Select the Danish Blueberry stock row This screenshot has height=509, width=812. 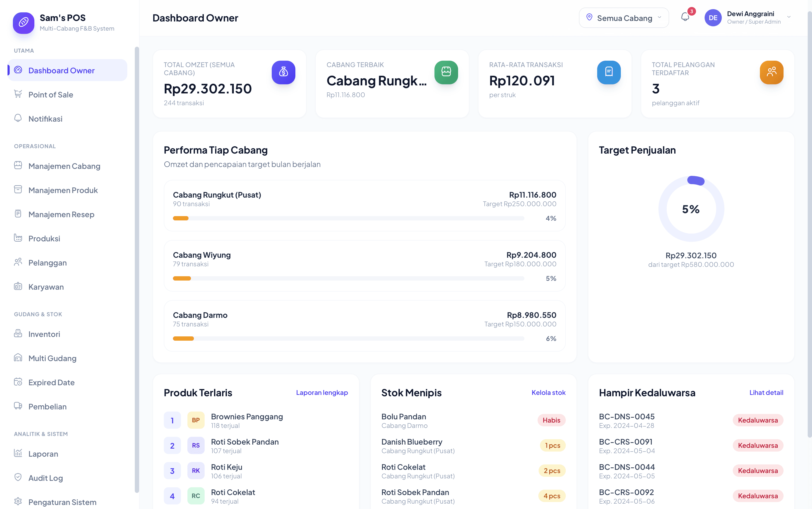473,446
